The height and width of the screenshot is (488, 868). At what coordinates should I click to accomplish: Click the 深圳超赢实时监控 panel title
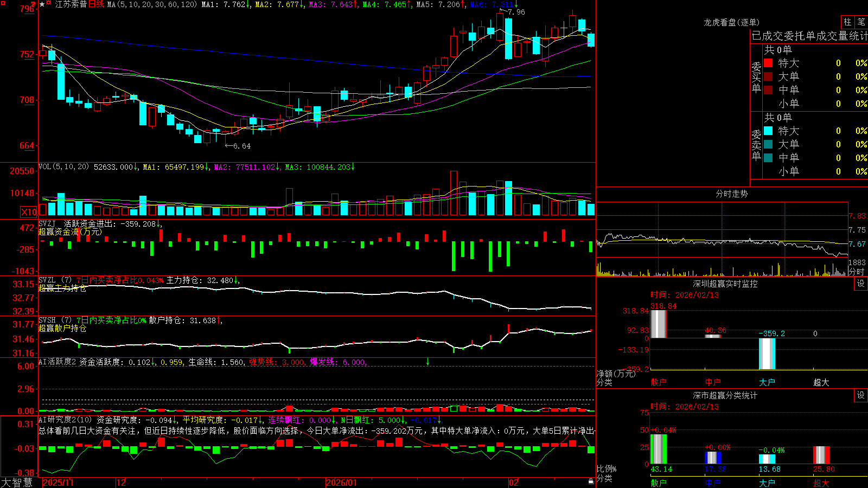(725, 284)
